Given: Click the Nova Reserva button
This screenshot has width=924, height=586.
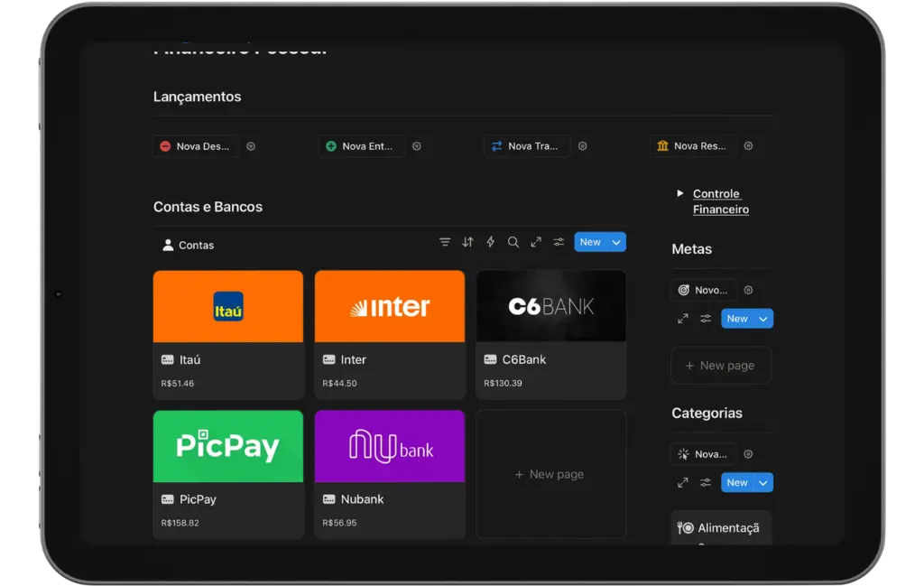Looking at the screenshot, I should coord(694,145).
